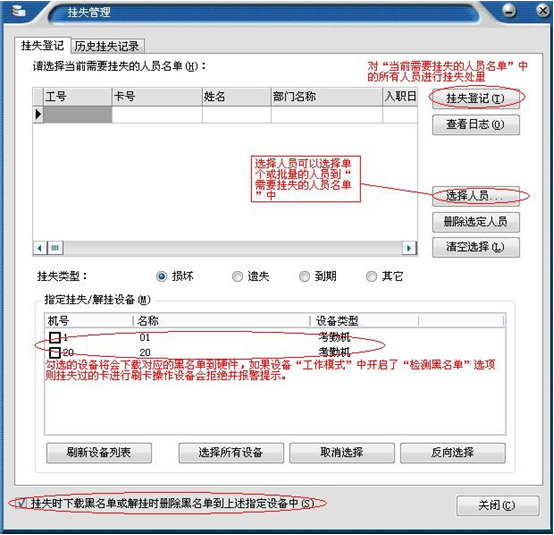Minimize the 挂失管理 window
Viewport: 554px width, 535px height.
509,11
